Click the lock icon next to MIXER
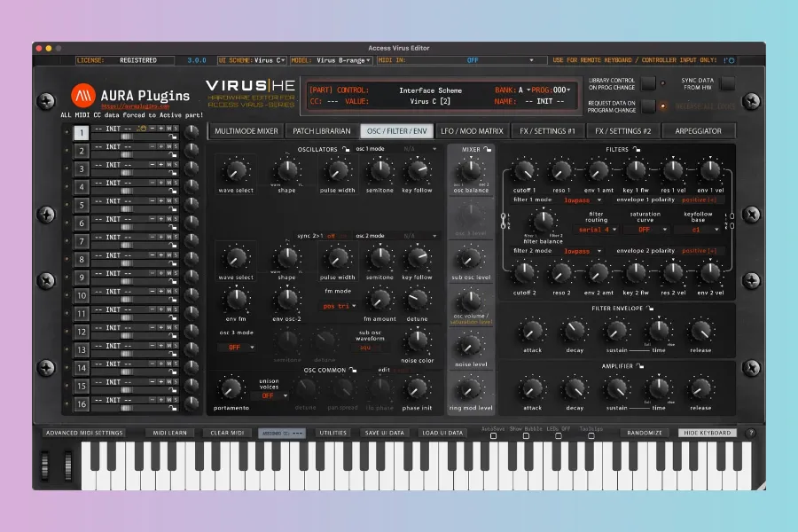The height and width of the screenshot is (532, 798). 488,149
